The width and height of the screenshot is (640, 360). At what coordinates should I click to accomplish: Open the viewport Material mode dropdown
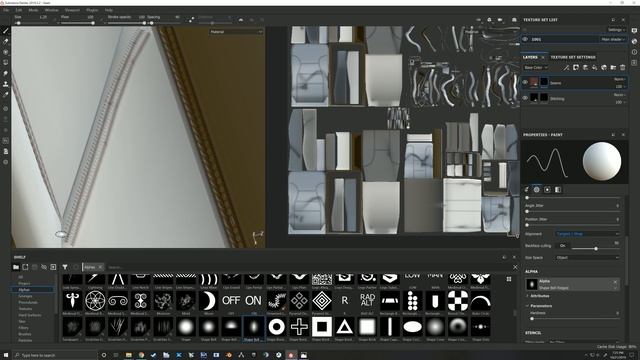coord(236,32)
